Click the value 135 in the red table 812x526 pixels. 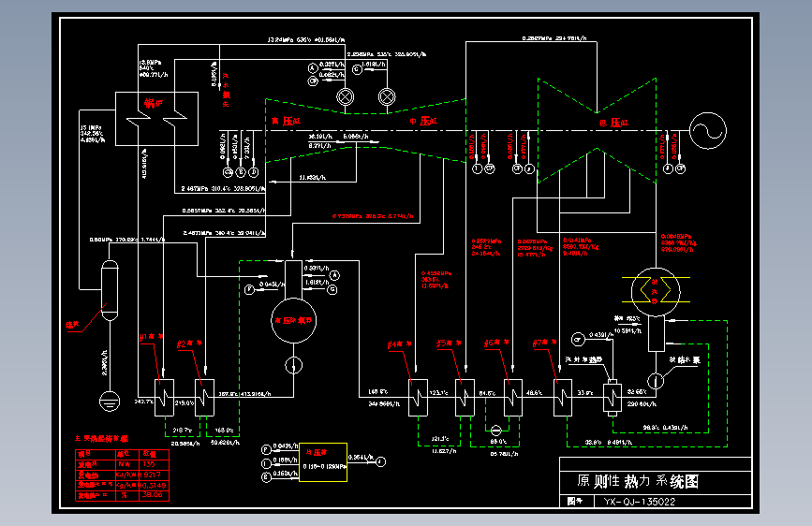pyautogui.click(x=149, y=464)
